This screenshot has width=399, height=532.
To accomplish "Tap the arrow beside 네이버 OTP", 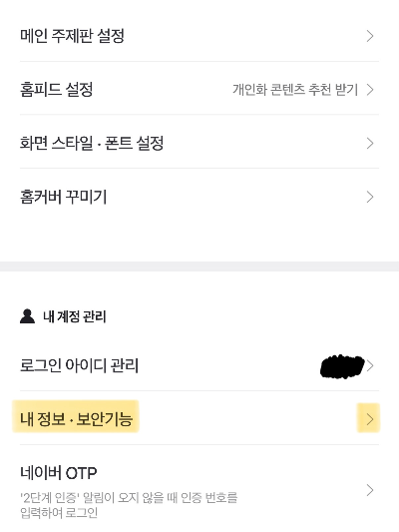I will click(x=370, y=490).
